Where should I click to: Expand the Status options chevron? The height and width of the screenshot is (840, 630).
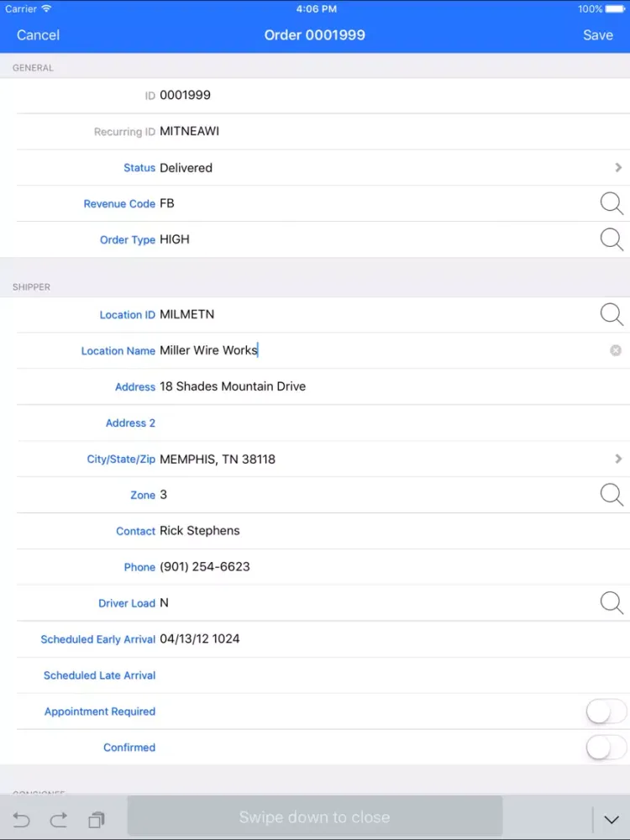618,168
